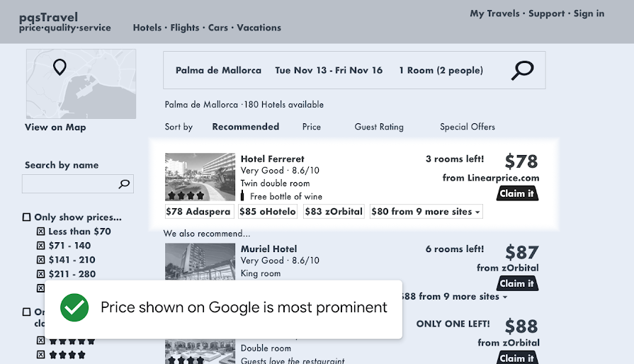The image size is (634, 364).
Task: Open Hotel Ferreret photo thumbnail
Action: point(200,177)
